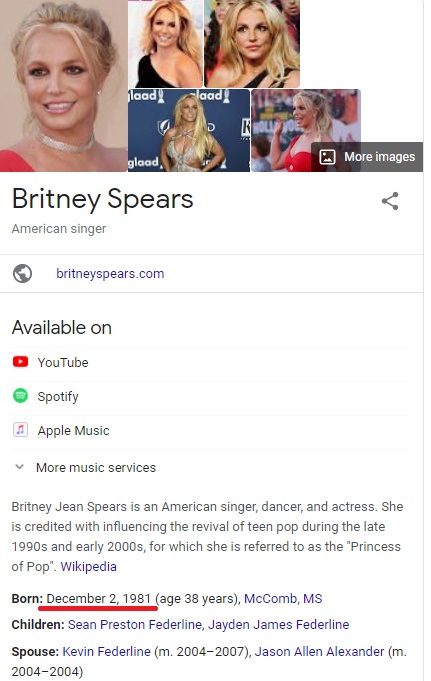
Task: Expand More music services chevron
Action: [19, 467]
